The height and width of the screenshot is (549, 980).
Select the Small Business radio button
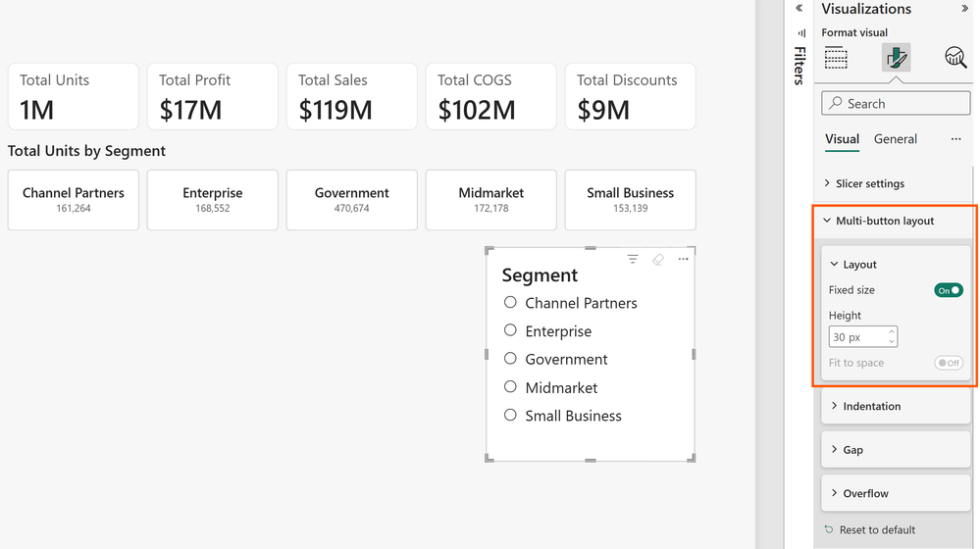(510, 415)
